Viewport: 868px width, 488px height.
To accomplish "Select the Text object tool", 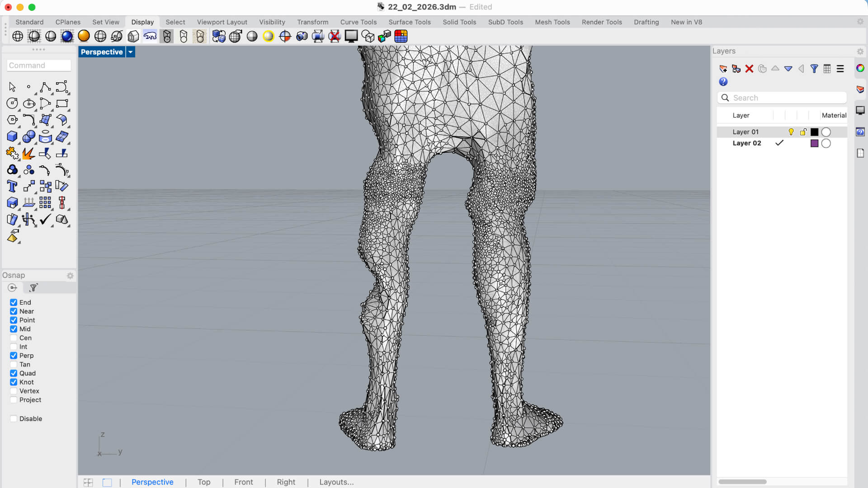I will coord(12,186).
